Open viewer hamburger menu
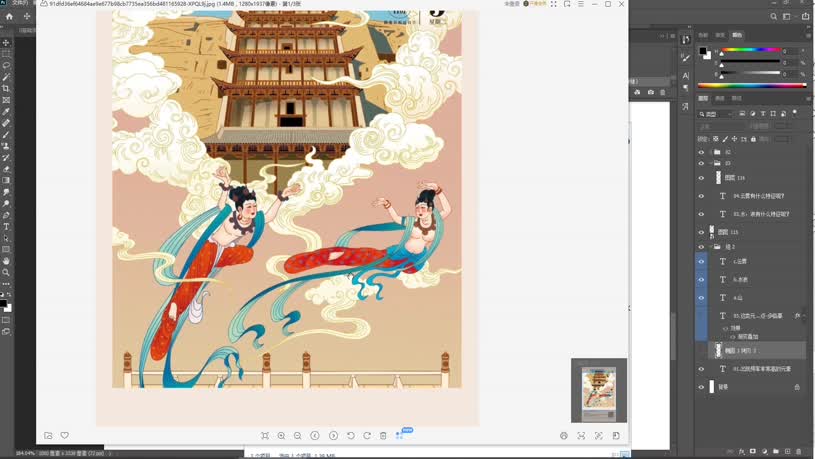Viewport: 815px width, 459px height. click(x=581, y=4)
